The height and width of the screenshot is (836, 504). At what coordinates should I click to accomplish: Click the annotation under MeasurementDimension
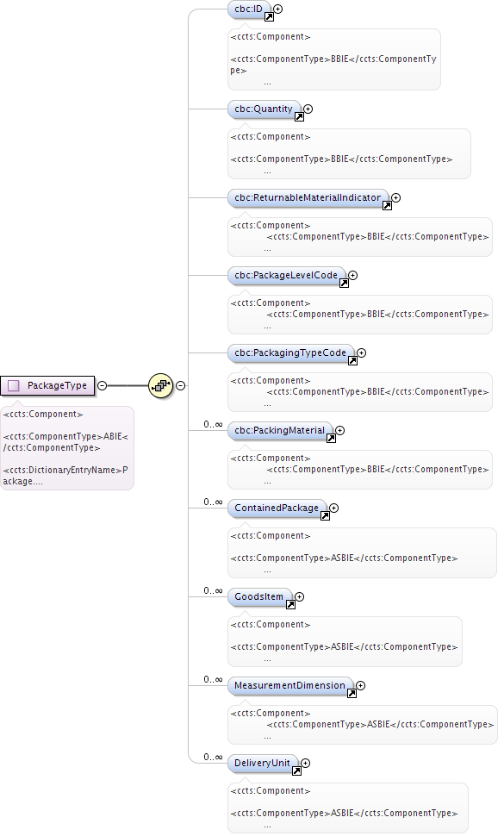click(x=363, y=725)
